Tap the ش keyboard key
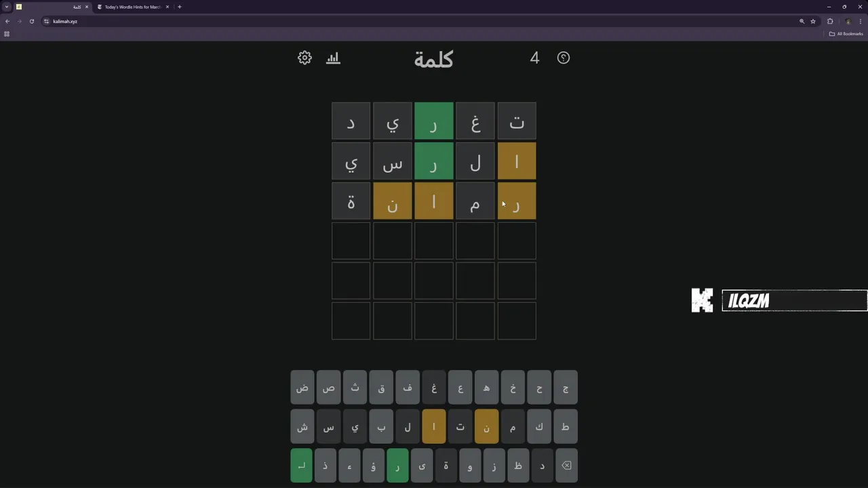This screenshot has height=488, width=868. coord(302,427)
